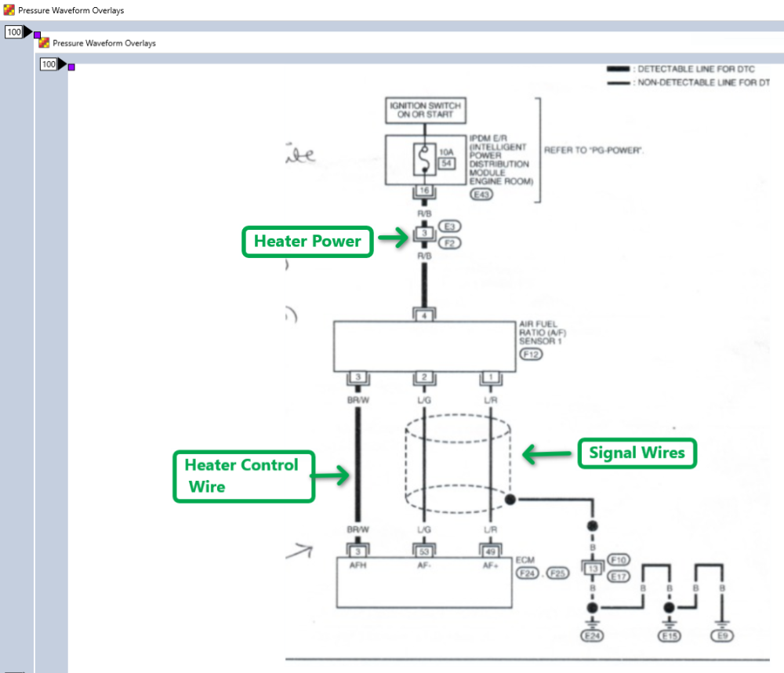Select the inner purple square handle
Screen dimensions: 784x673
coord(71,67)
